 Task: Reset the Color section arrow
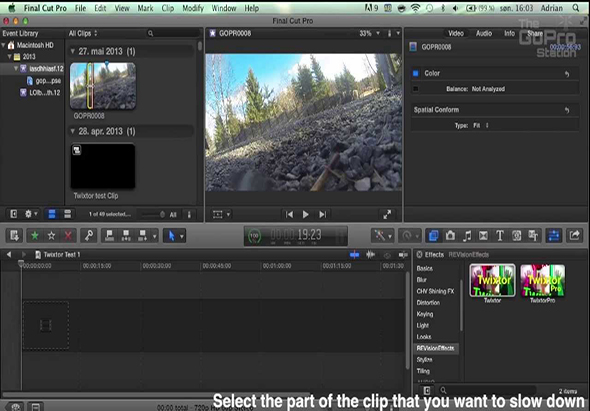click(567, 74)
